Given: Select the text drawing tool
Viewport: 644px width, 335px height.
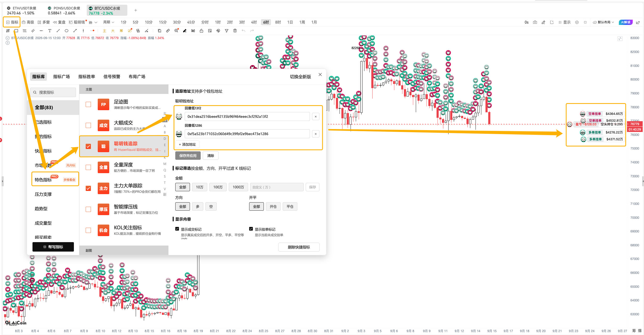Looking at the screenshot, I should click(50, 31).
